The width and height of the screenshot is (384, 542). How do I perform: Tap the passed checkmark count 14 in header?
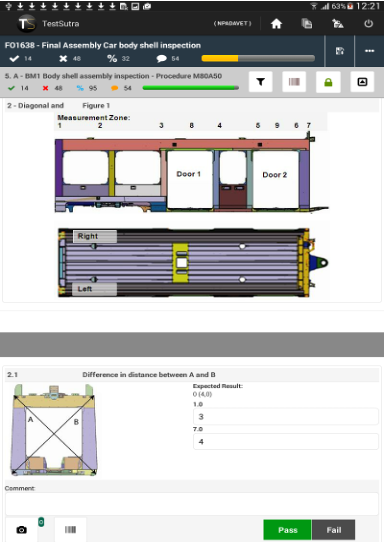coord(21,58)
